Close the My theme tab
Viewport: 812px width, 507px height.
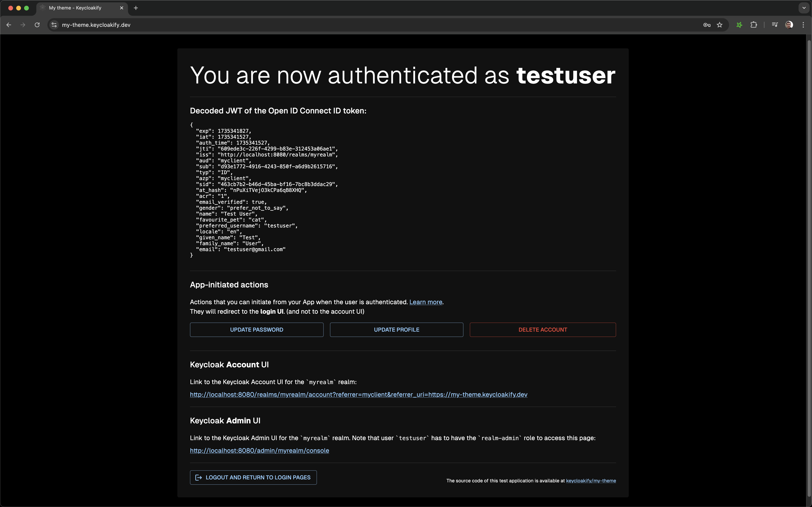pos(121,8)
